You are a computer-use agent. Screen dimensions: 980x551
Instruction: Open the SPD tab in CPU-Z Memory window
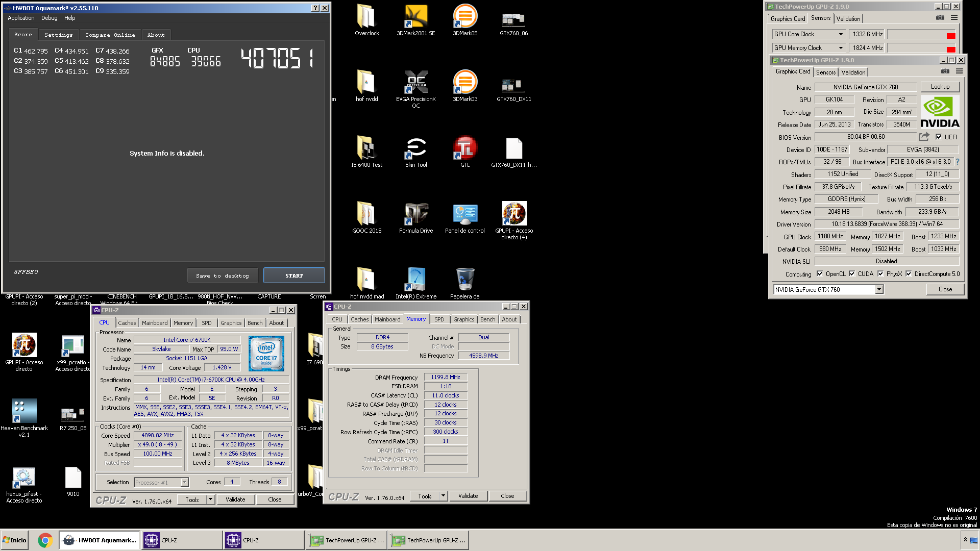[x=439, y=319]
